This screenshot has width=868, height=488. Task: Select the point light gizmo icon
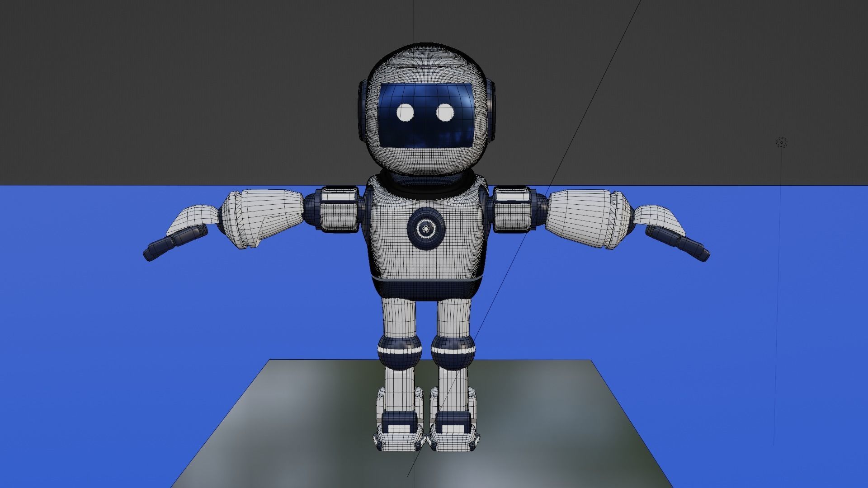[x=782, y=143]
